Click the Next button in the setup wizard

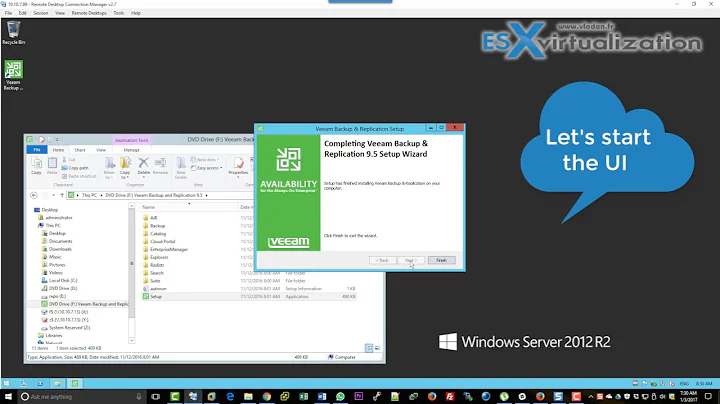(x=411, y=260)
